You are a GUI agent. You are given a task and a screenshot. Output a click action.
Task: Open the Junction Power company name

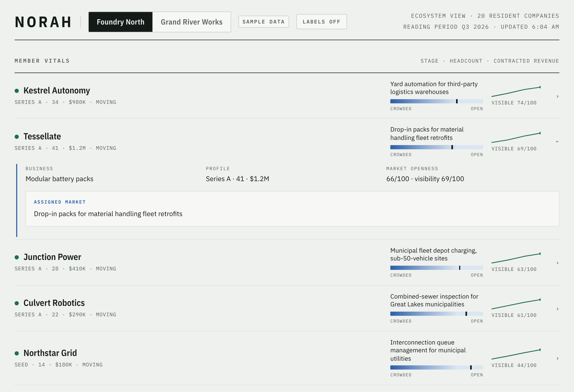click(52, 257)
